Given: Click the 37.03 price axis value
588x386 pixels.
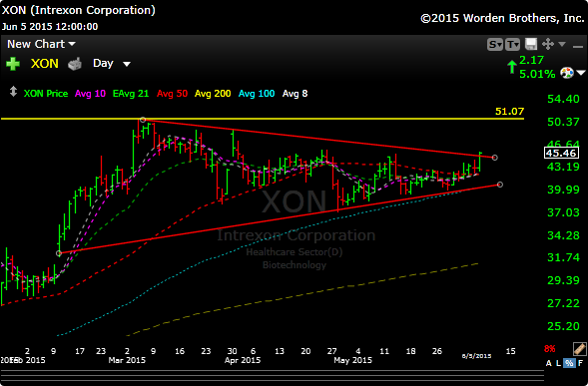Looking at the screenshot, I should pyautogui.click(x=563, y=212).
